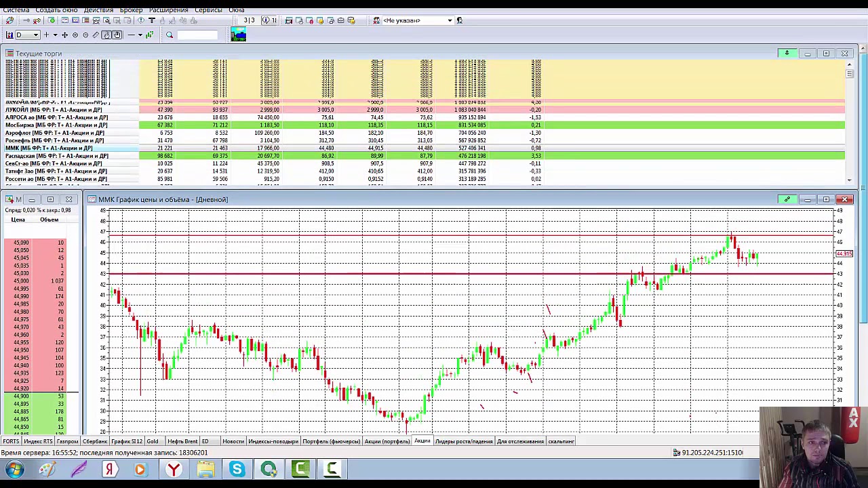The width and height of the screenshot is (868, 488).
Task: Expand the crosshair tool dropdown arrow
Action: (55, 35)
